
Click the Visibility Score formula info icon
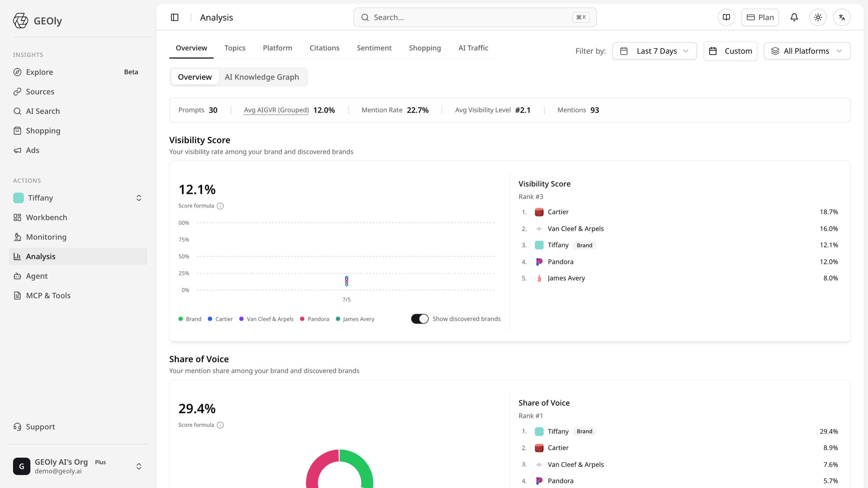(220, 206)
